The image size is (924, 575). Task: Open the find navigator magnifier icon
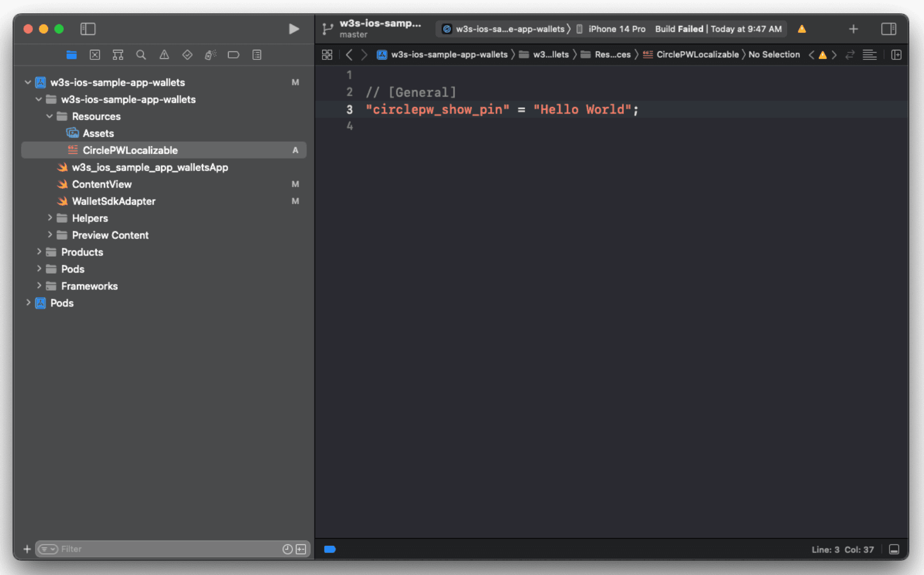pos(141,55)
